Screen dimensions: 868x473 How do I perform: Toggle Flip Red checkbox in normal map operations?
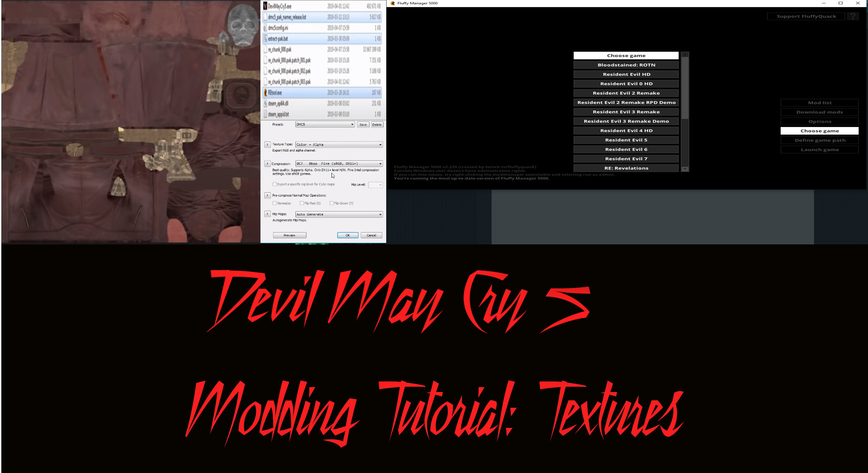point(302,203)
